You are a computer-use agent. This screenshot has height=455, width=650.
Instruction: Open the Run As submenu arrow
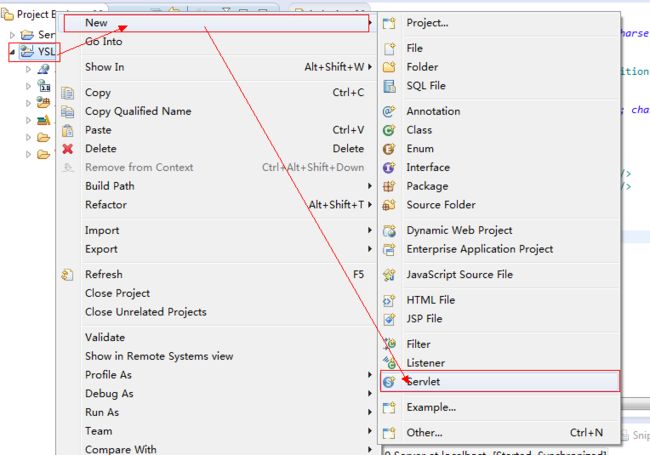(370, 412)
